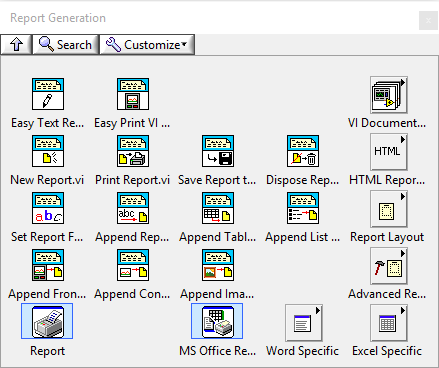Image resolution: width=439 pixels, height=368 pixels.
Task: Open the Report Layout subpalette
Action: tap(389, 209)
